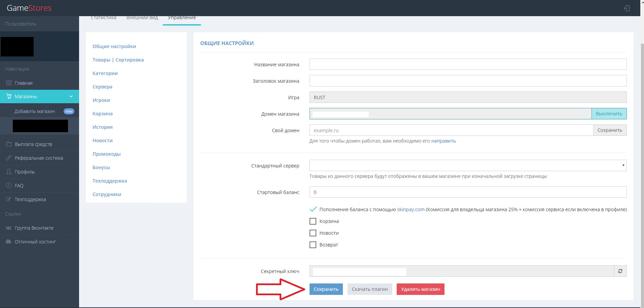Click the Техподдержка edit icon in sidebar
The image size is (644, 308).
click(x=9, y=199)
